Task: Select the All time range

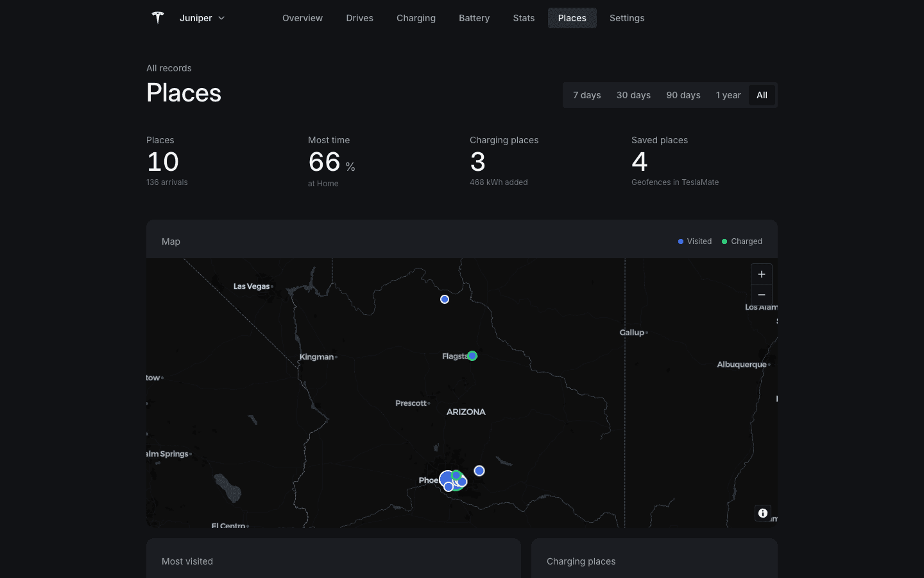Action: tap(762, 95)
